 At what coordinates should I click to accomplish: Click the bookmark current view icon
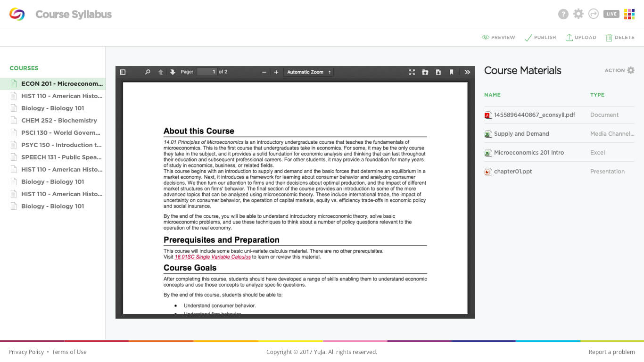[x=452, y=72]
